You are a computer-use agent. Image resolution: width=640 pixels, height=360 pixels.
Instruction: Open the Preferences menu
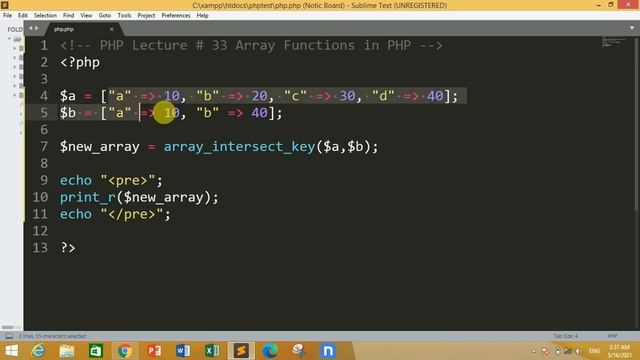point(176,16)
